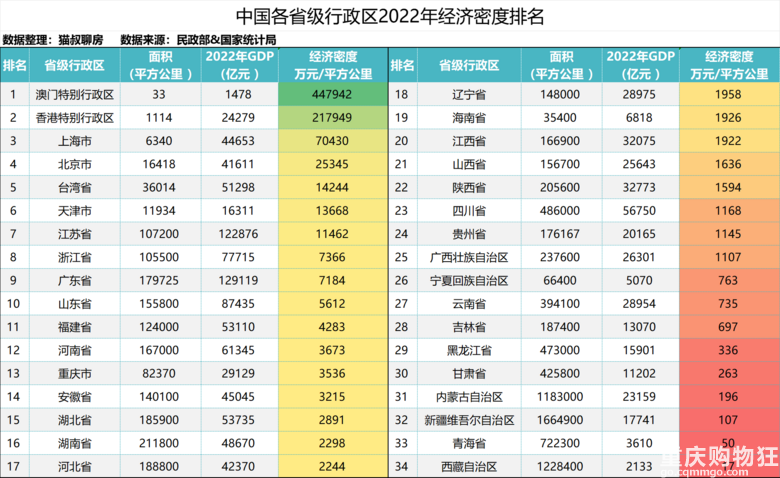Click the 广东省 cell
780x478 pixels.
[75, 281]
